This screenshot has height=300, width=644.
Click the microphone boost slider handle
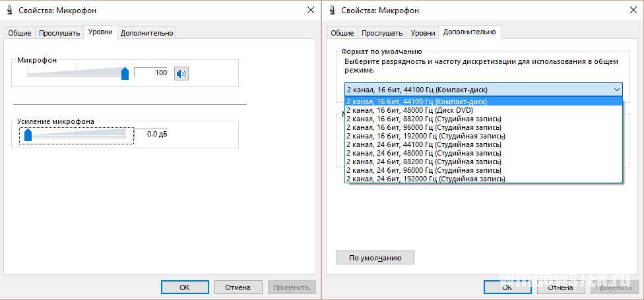click(28, 135)
